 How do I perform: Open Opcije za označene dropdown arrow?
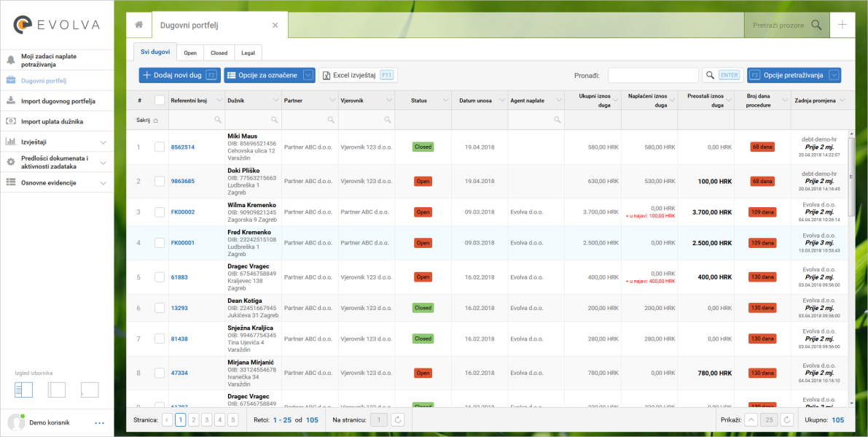click(x=309, y=75)
